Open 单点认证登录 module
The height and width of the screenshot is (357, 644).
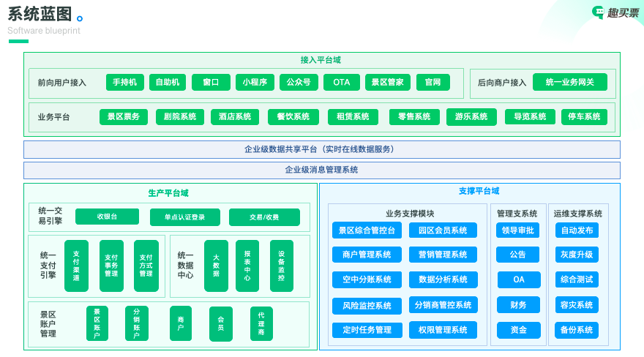coord(184,217)
